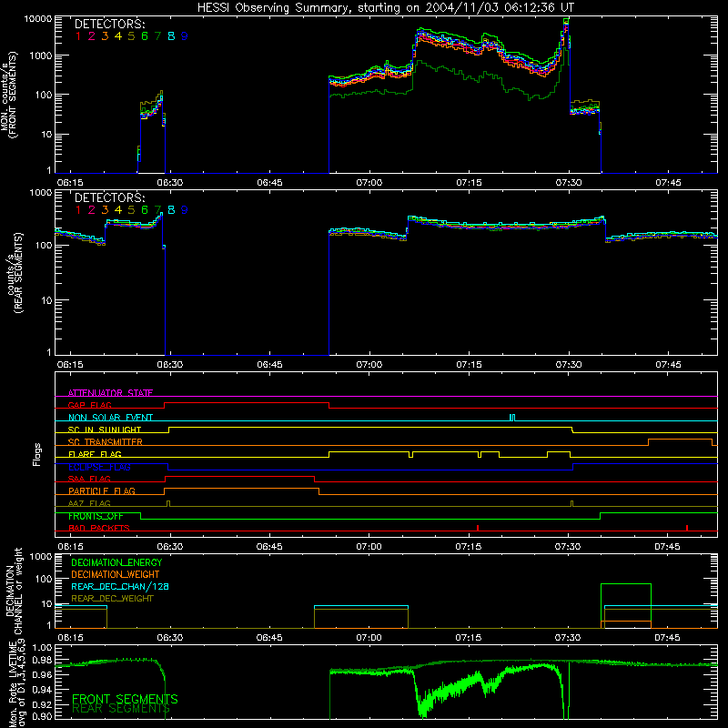The height and width of the screenshot is (728, 728).
Task: Select the AAZ_FLAG label
Action: [89, 503]
